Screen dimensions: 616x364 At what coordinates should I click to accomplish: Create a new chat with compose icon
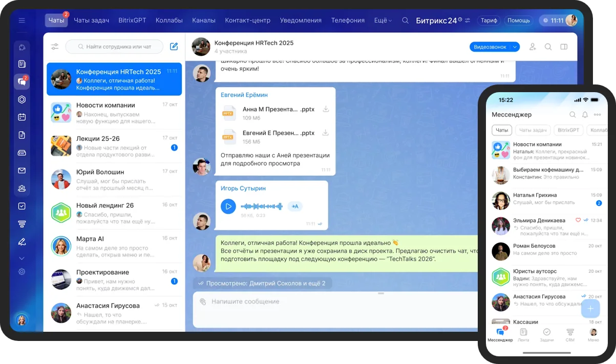click(x=174, y=47)
